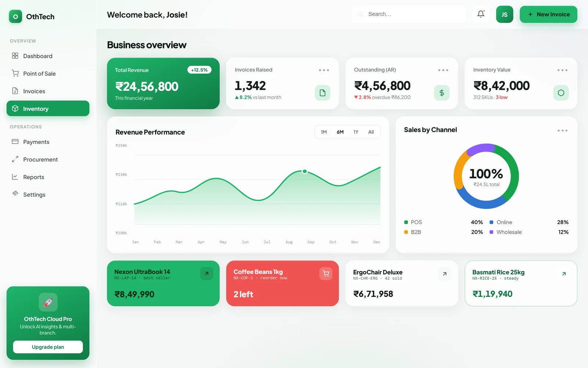Open more options for Outstanding (AR)
588x368 pixels.
coord(443,70)
